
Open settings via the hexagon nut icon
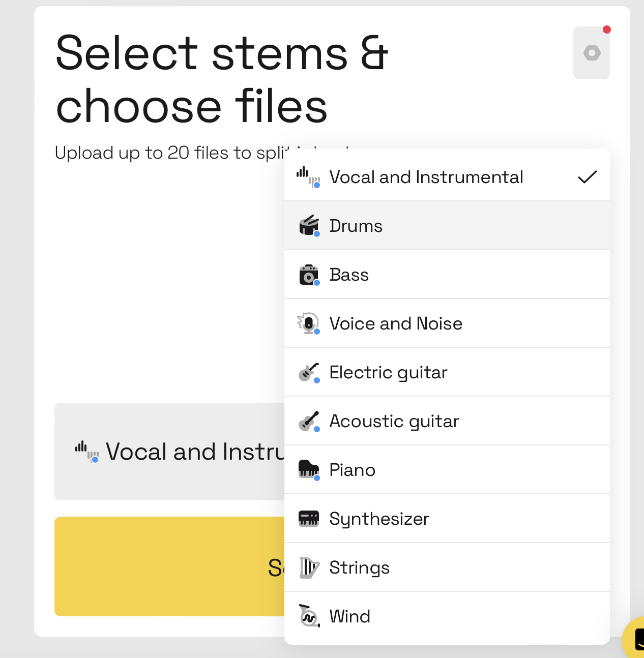[x=592, y=53]
